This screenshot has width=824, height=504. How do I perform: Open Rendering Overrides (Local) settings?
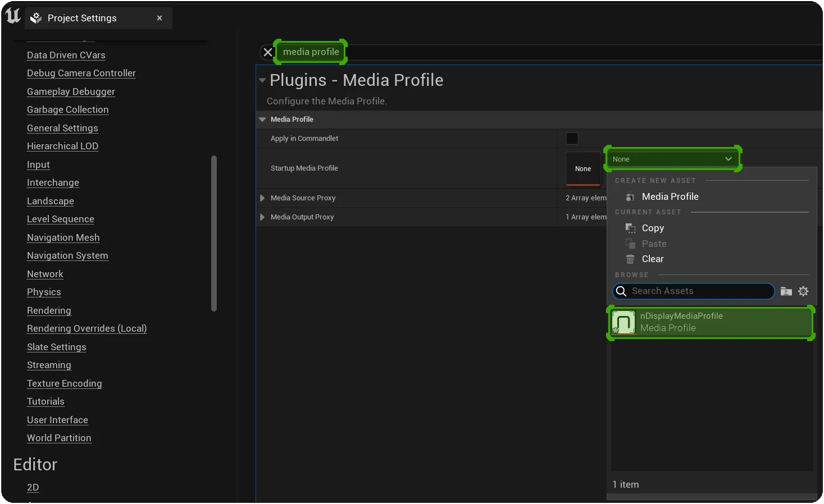(87, 328)
